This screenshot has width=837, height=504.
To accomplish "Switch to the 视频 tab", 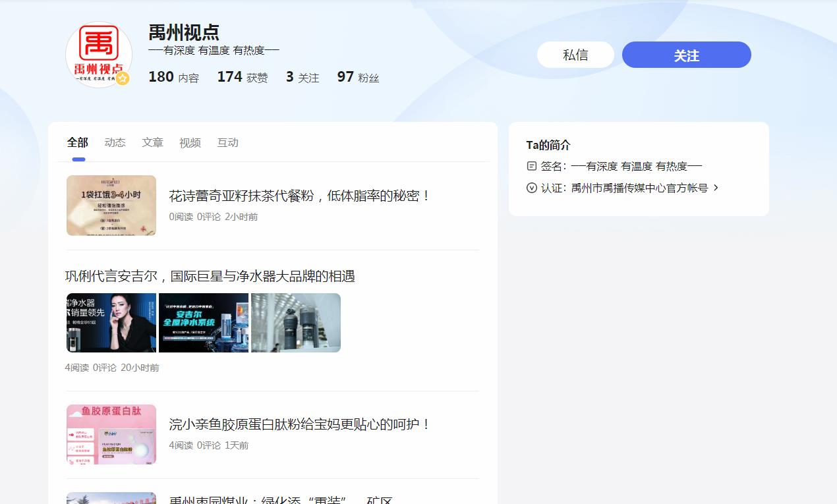I will tap(190, 143).
